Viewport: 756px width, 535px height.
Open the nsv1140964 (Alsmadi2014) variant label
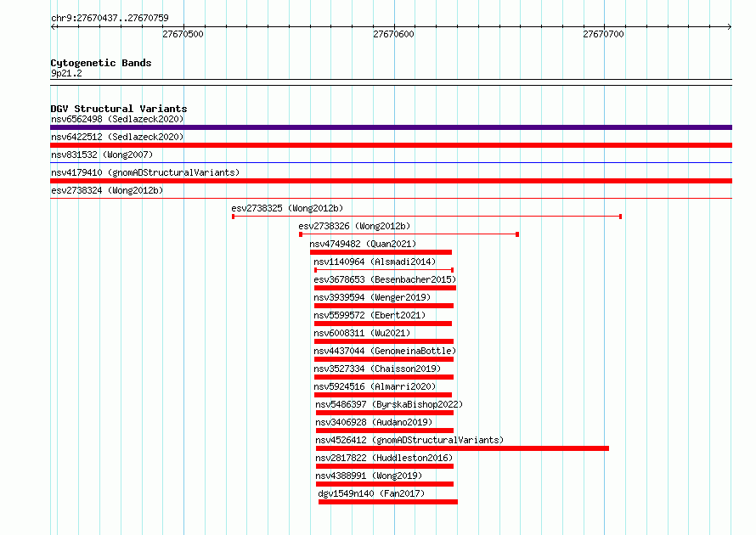[x=375, y=262]
